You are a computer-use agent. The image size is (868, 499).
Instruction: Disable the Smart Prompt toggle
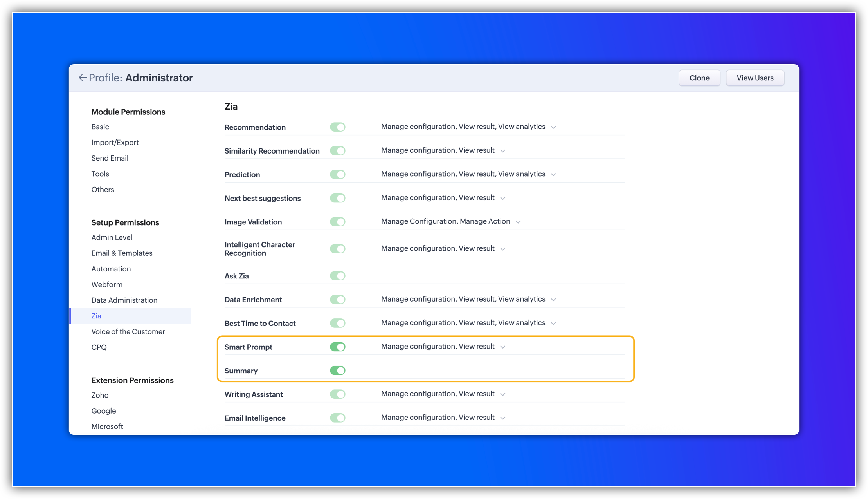click(x=337, y=347)
